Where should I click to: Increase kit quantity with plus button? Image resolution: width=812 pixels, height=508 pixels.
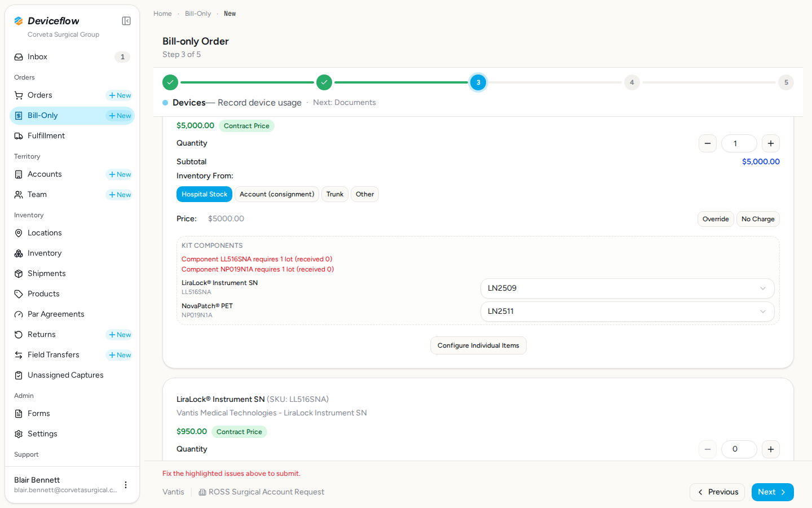click(x=771, y=143)
